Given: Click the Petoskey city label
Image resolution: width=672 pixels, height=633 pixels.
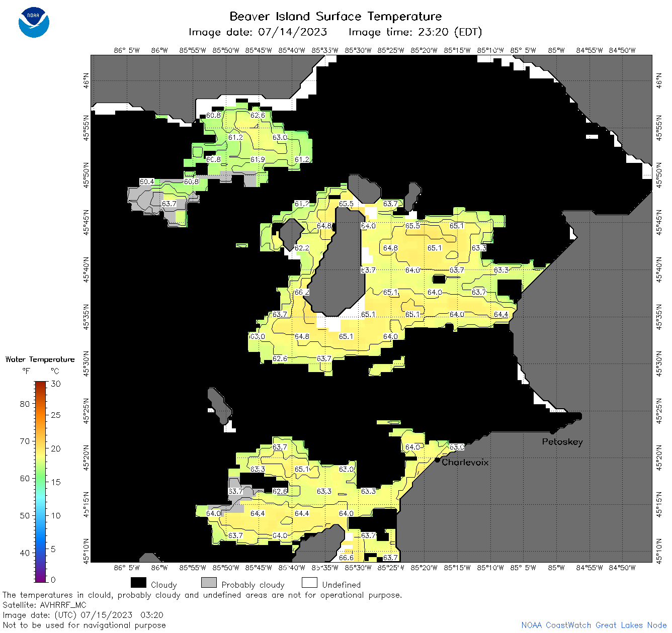Looking at the screenshot, I should click(562, 442).
